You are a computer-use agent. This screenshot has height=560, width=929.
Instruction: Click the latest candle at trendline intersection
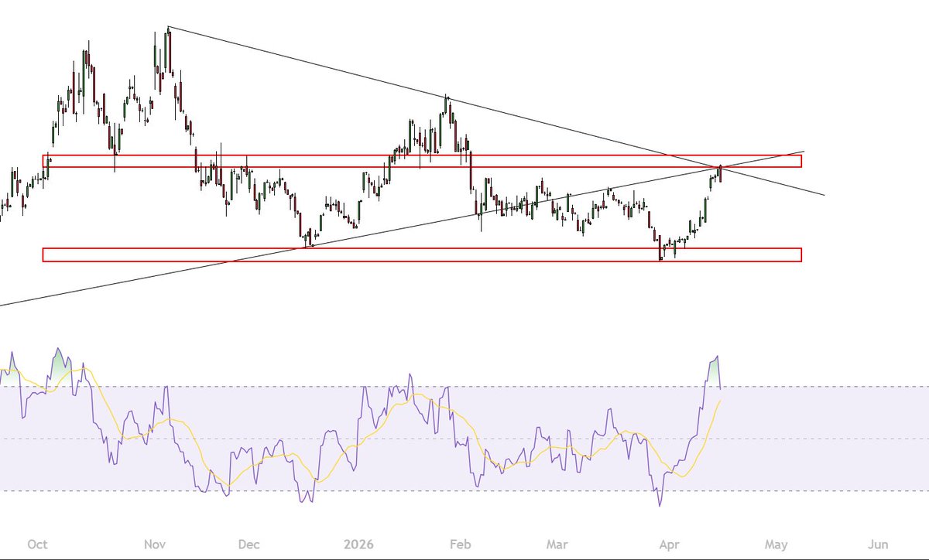(x=721, y=173)
